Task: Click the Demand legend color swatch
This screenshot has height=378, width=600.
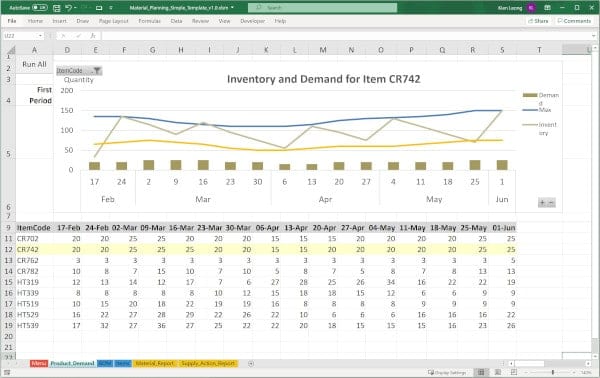Action: pos(530,95)
